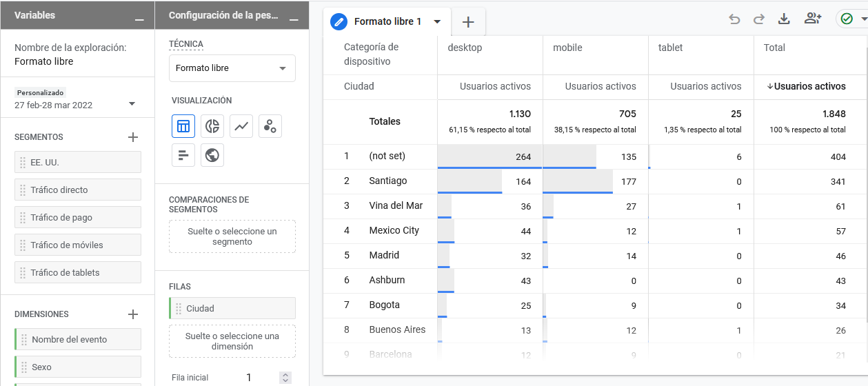Select the Tráfico de móviles segment
Image resolution: width=868 pixels, height=386 pixels.
pyautogui.click(x=78, y=245)
